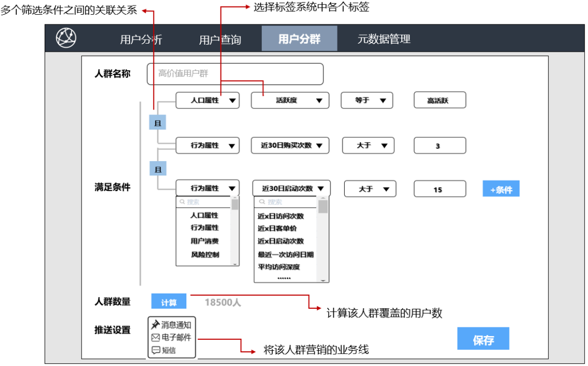Open the 人口属性 dropdown
The height and width of the screenshot is (366, 588).
coord(207,101)
